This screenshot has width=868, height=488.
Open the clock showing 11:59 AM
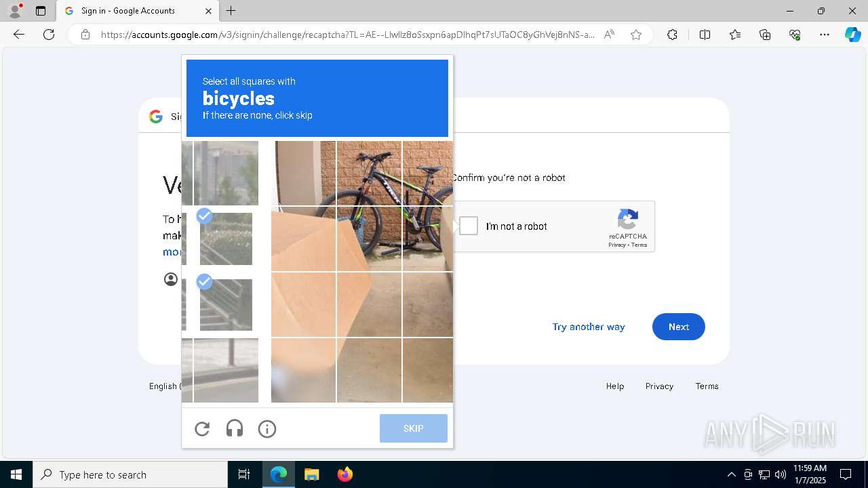pos(810,474)
